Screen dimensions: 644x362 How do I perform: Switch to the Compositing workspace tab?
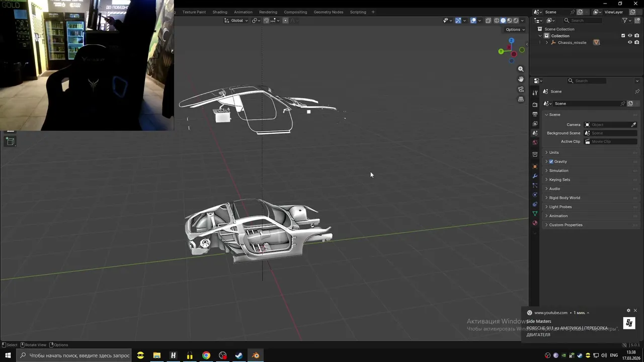click(x=295, y=12)
